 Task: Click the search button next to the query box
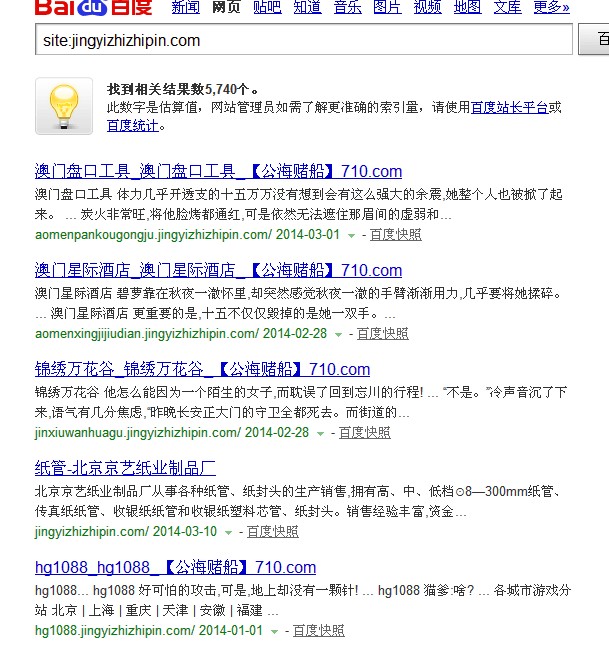tap(594, 39)
